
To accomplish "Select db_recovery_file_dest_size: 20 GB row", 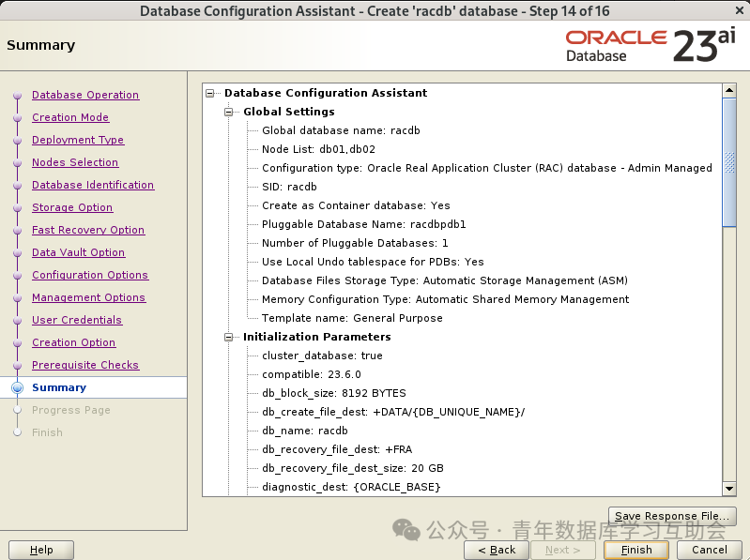I will point(353,468).
